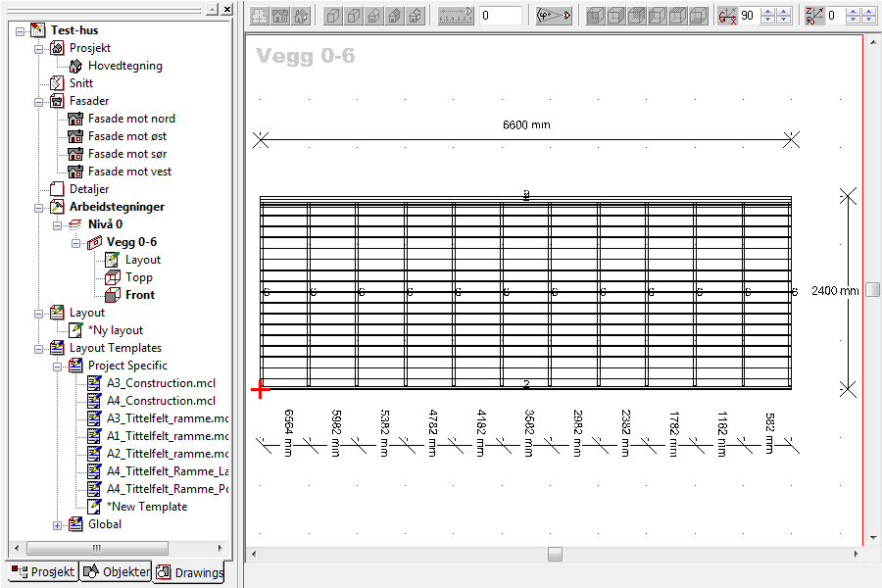The image size is (882, 588).
Task: Click the rotate about Z axis icon
Action: [814, 16]
